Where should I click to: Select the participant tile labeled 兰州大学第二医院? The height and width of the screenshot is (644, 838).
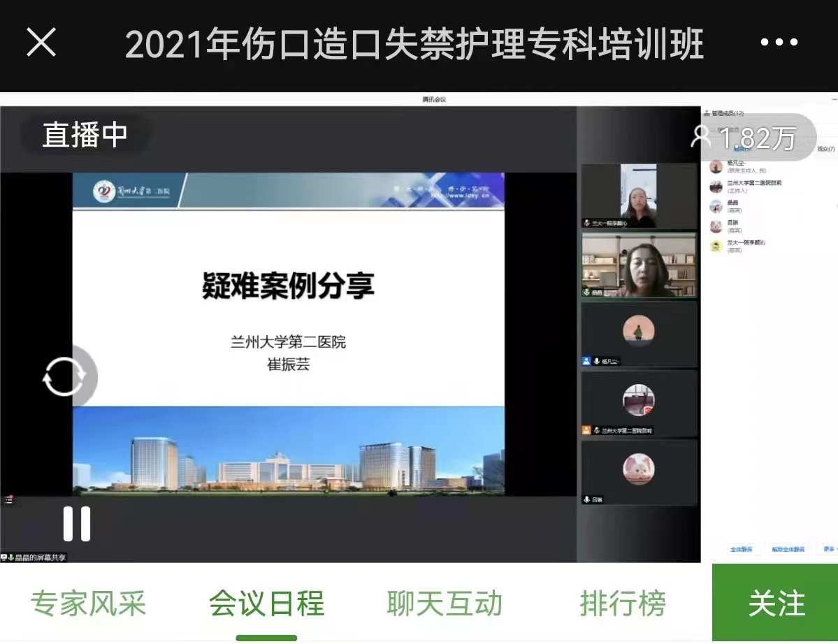coord(640,404)
